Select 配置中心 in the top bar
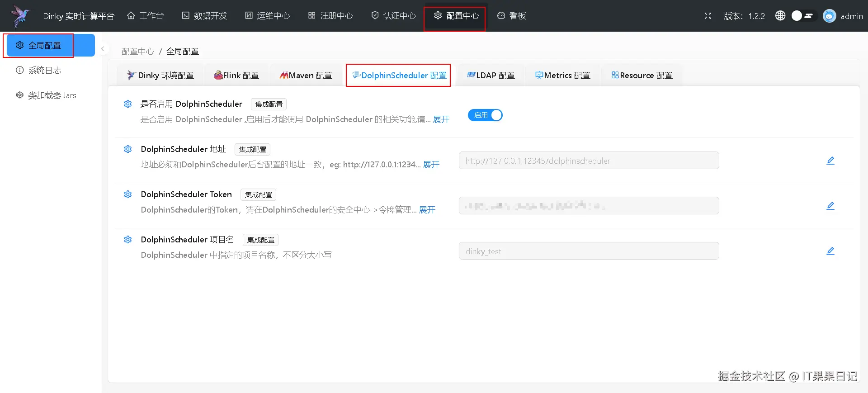868x393 pixels. (457, 16)
